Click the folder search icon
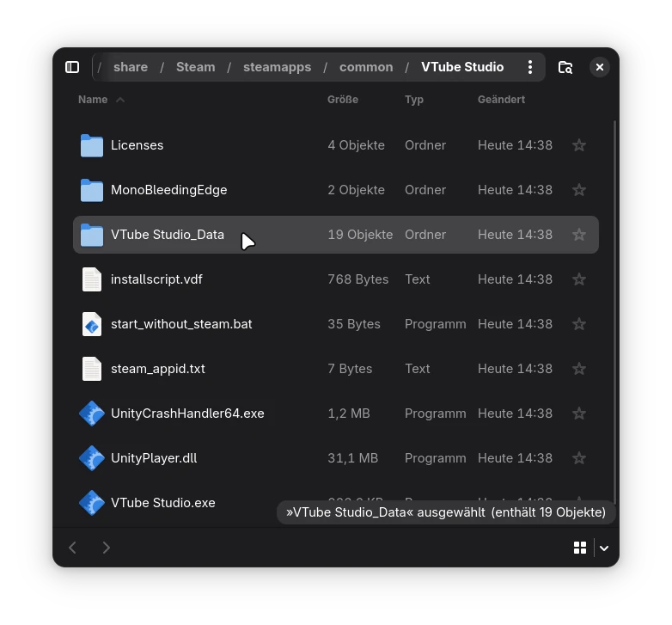 tap(565, 67)
